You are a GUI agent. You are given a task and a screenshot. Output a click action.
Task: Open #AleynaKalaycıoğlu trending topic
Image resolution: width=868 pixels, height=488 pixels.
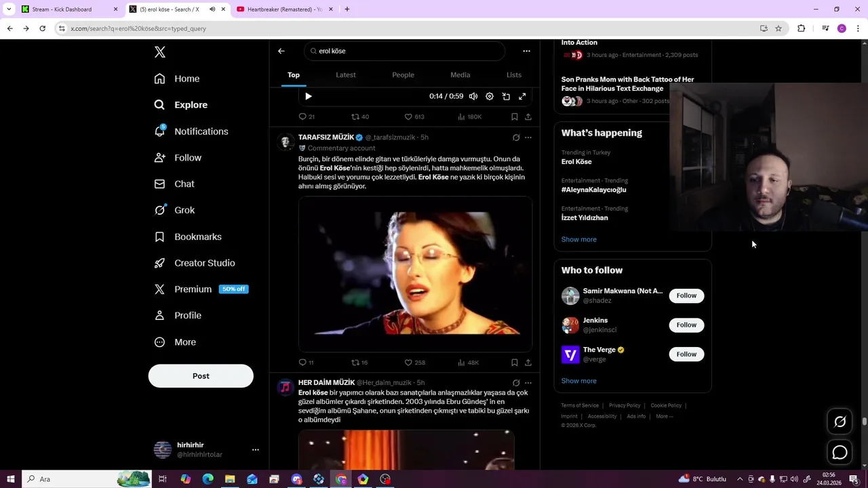coord(593,190)
